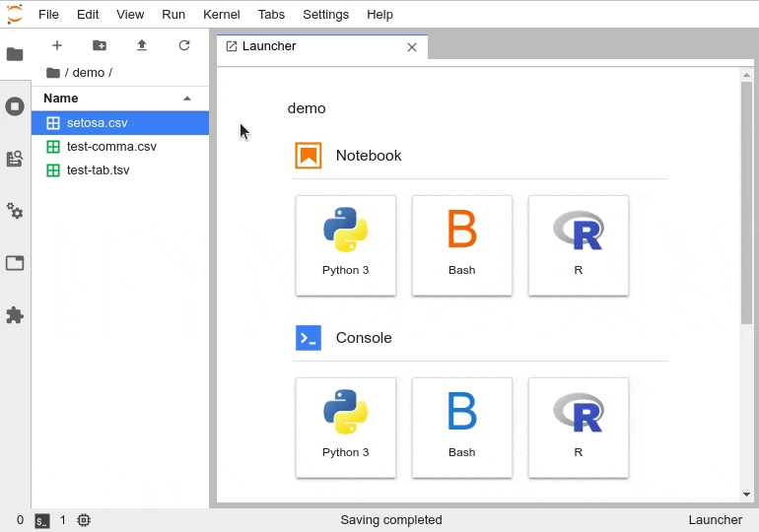Screen dimensions: 759x532
Task: Launch an R console
Action: tap(579, 427)
